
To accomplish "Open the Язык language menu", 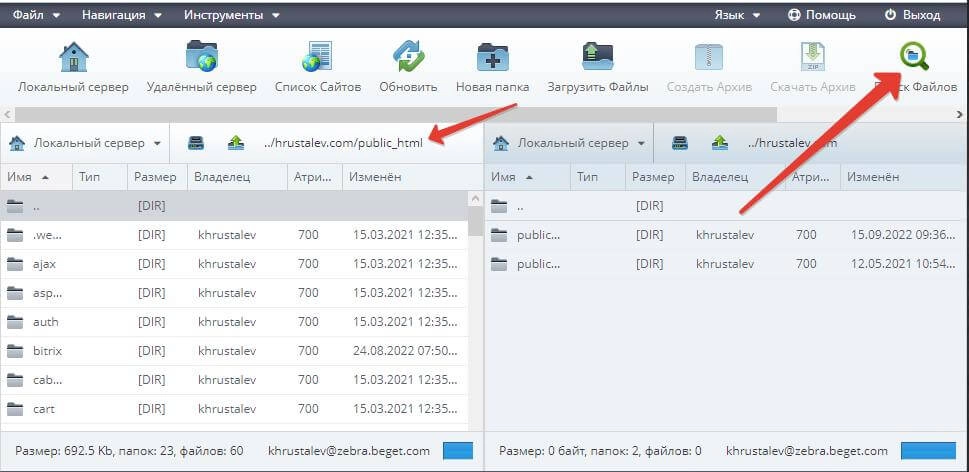I will click(x=737, y=15).
